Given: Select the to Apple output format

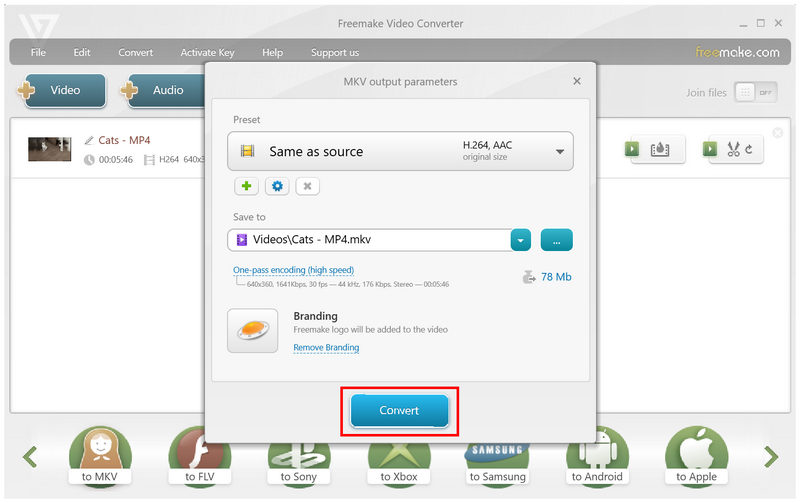Looking at the screenshot, I should pos(696,457).
